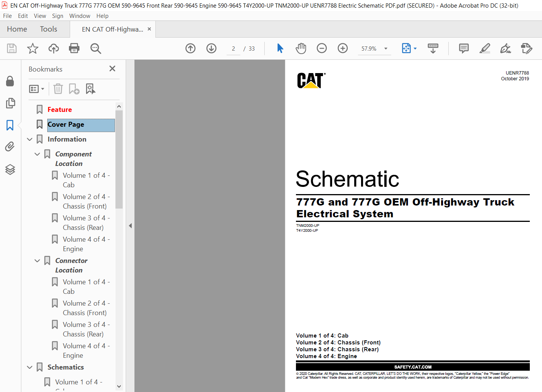Open Component Location Volume 1 of 4 - Cab
Screen dimensions: 542x392
(x=86, y=180)
